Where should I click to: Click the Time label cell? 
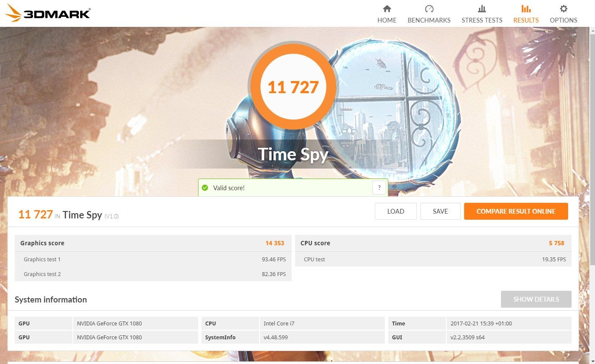(x=417, y=323)
